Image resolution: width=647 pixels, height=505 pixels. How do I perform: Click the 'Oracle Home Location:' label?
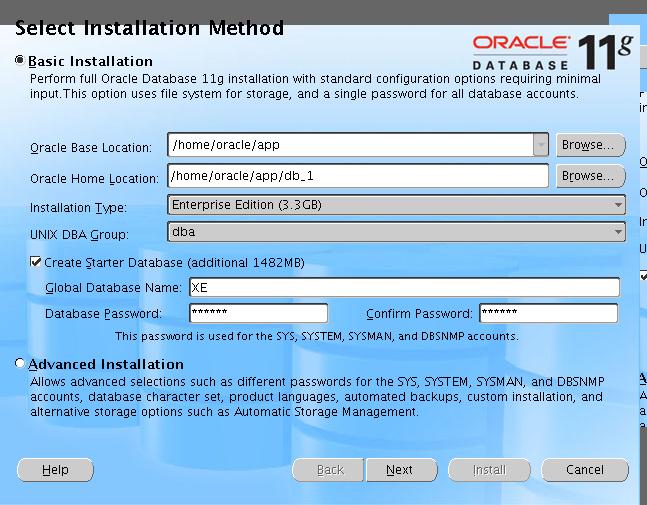tap(94, 179)
